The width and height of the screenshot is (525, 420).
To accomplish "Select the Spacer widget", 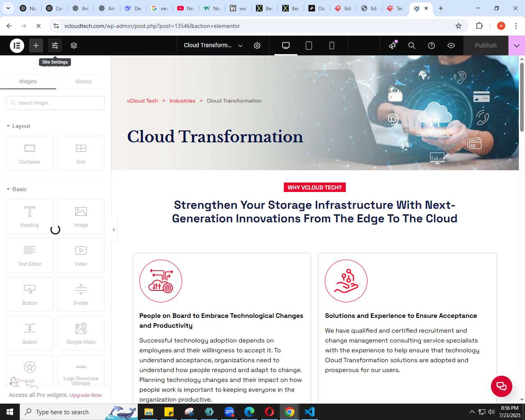I will point(30,333).
